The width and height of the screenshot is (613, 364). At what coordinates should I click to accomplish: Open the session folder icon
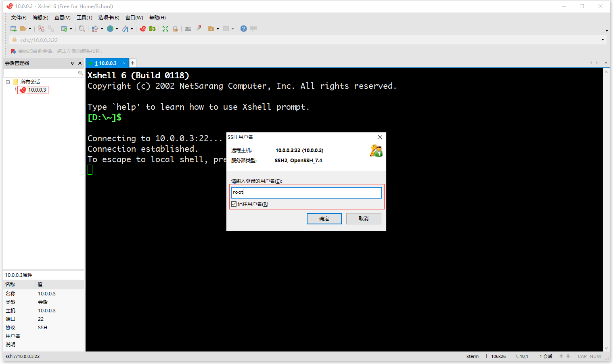[x=23, y=29]
